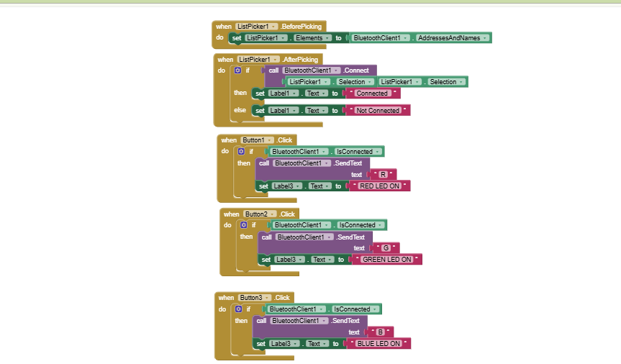Edit the "Not Connected" text string
Viewport: 621px width, 364px height.
click(378, 111)
